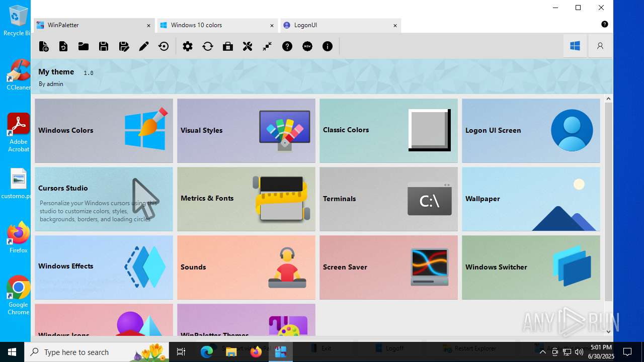Open the Classic Colors tile
The width and height of the screenshot is (644, 362).
[x=388, y=131]
